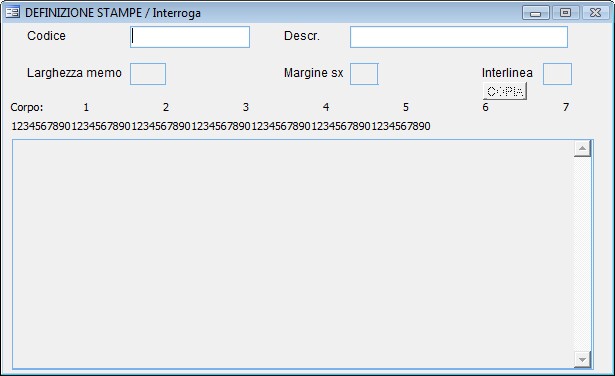Image resolution: width=615 pixels, height=376 pixels.
Task: Click the window title DEFINIZIONE STAMPE / Interroga
Action: (113, 13)
